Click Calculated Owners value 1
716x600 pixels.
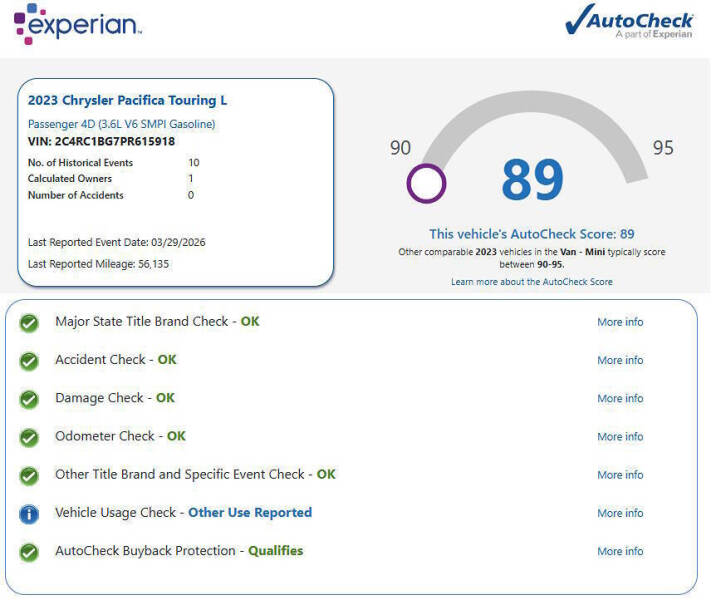point(191,179)
